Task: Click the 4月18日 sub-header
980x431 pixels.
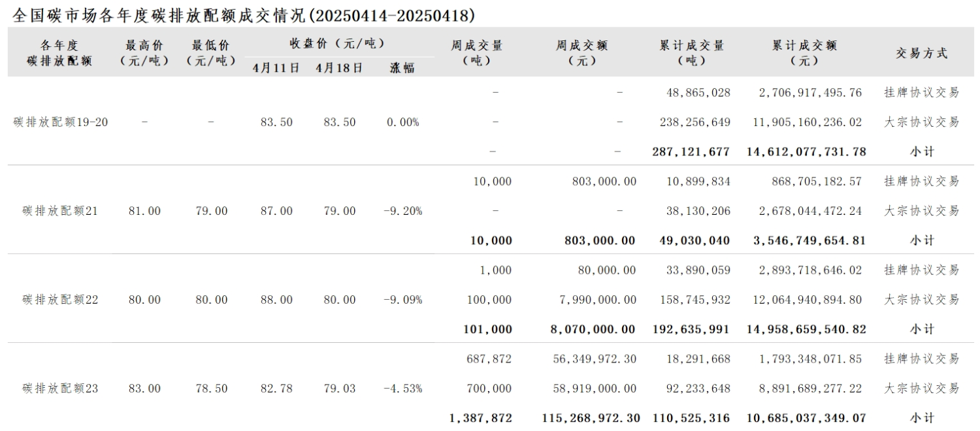Action: tap(339, 68)
